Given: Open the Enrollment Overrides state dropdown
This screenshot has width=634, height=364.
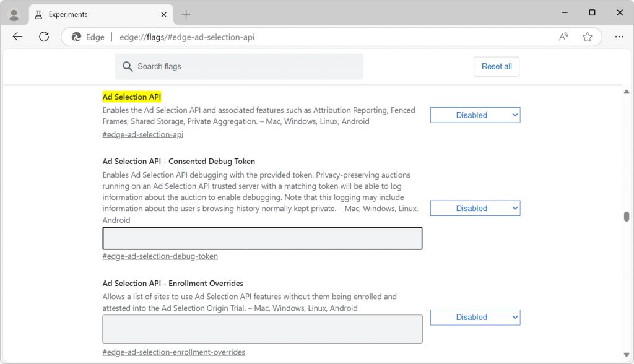Looking at the screenshot, I should pos(475,317).
